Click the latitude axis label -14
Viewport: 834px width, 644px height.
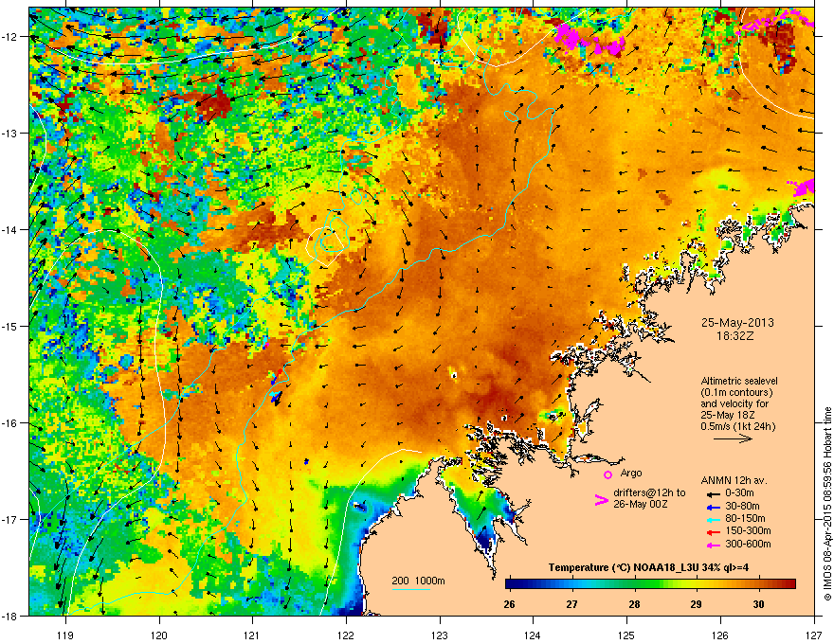pos(10,230)
